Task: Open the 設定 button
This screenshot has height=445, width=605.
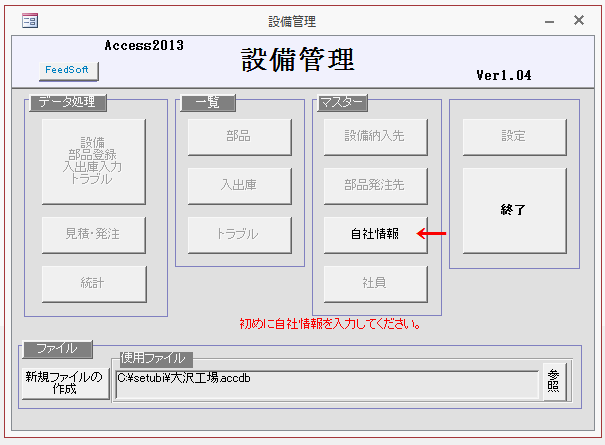Action: tap(515, 137)
